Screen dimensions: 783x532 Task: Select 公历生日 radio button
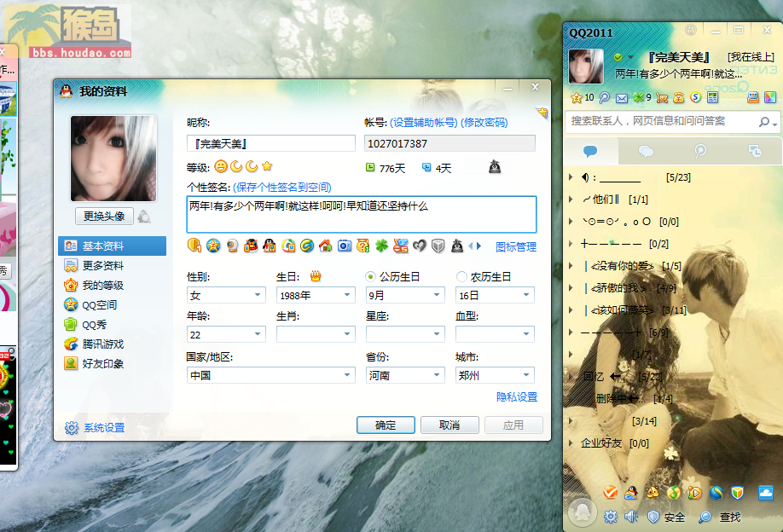click(370, 276)
